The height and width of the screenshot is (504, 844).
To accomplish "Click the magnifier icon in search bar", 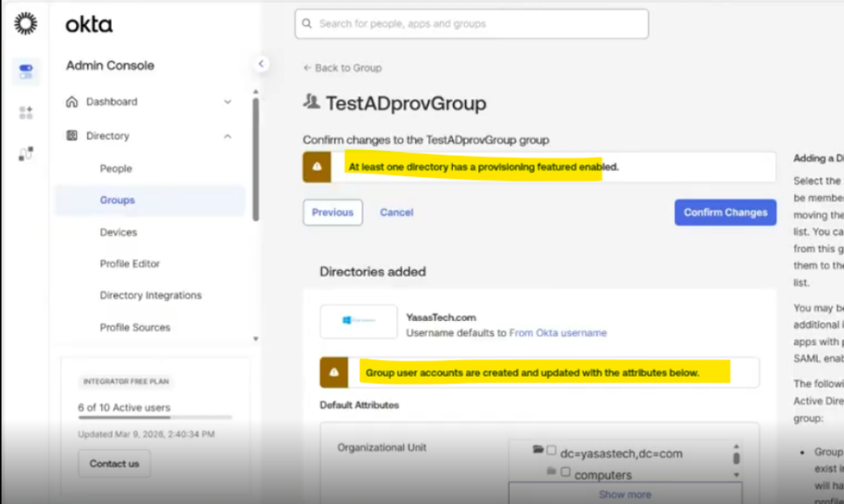I will click(x=307, y=24).
